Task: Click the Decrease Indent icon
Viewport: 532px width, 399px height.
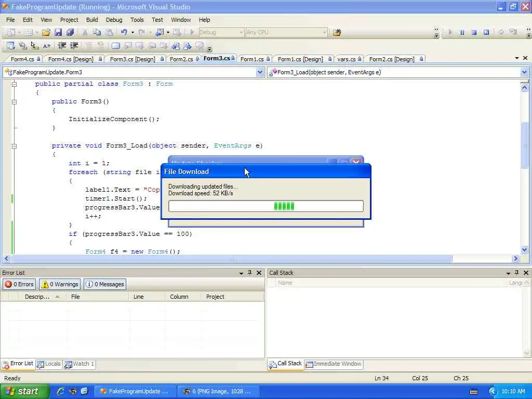Action: point(62,46)
